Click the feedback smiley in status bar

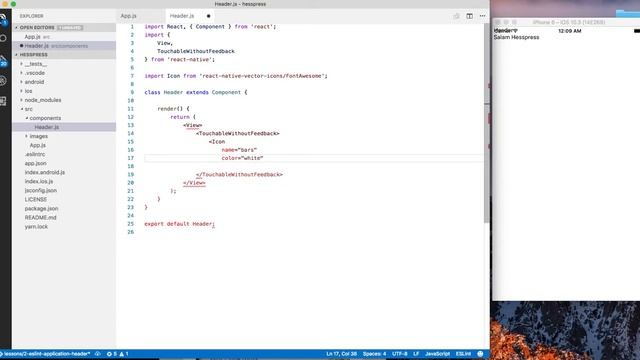pos(480,354)
